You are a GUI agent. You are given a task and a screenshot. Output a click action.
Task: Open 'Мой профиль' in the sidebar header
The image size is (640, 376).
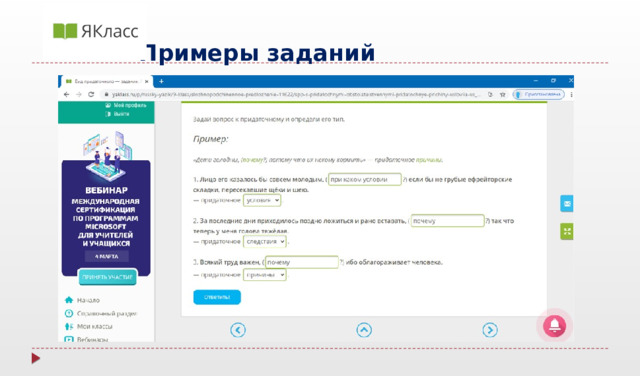point(126,105)
